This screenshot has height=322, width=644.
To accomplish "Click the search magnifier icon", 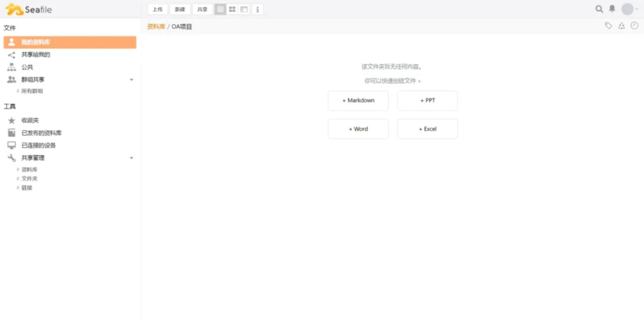I will click(599, 9).
